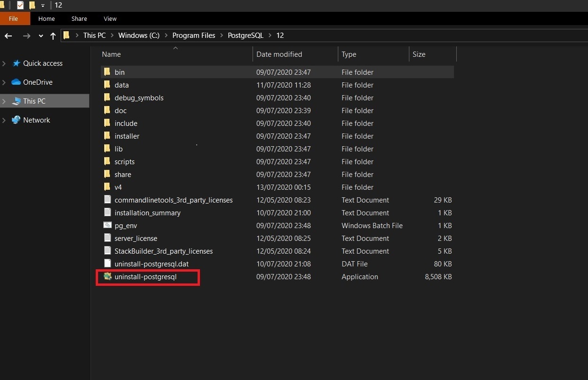This screenshot has width=588, height=380.
Task: Click the Properties icon on Quick Access Toolbar
Action: point(19,5)
